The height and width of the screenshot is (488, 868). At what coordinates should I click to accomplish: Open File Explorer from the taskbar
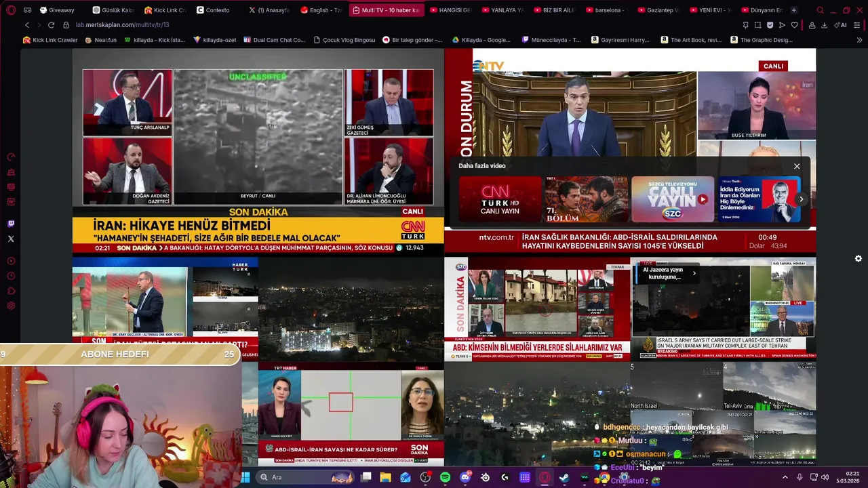(386, 477)
